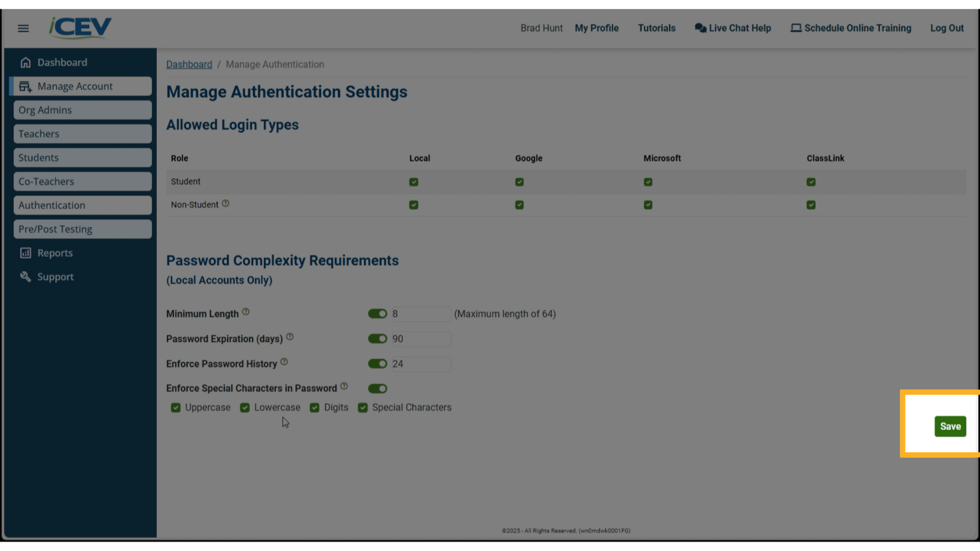Viewport: 980px width, 551px height.
Task: Click the Log Out link
Action: [947, 28]
